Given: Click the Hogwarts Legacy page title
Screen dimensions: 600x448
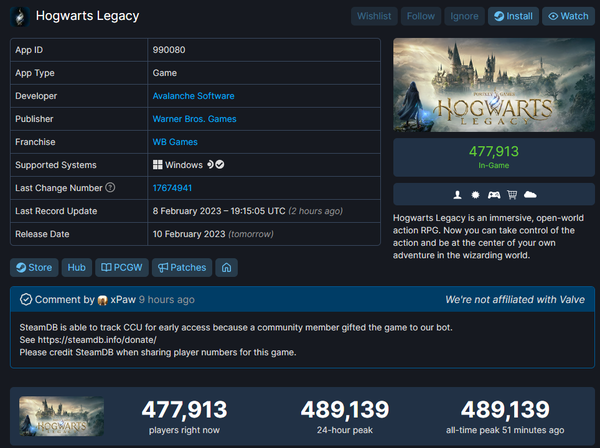Looking at the screenshot, I should click(x=87, y=16).
